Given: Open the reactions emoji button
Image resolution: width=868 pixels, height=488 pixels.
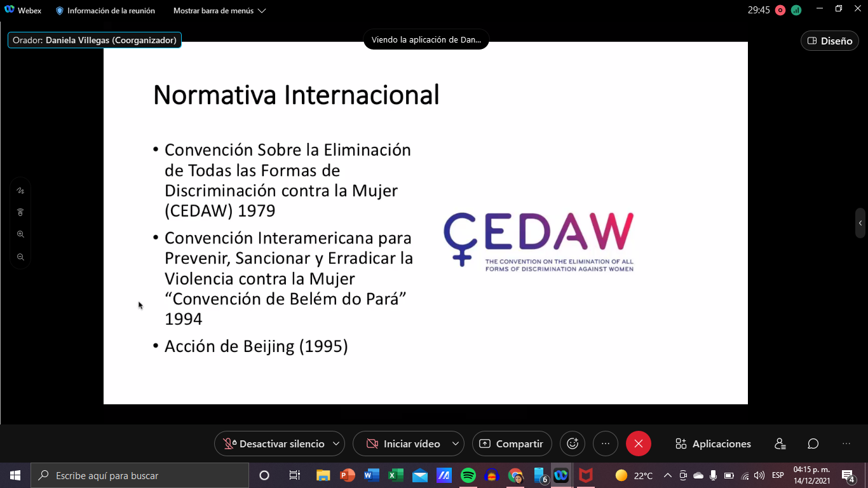Looking at the screenshot, I should click(x=573, y=444).
